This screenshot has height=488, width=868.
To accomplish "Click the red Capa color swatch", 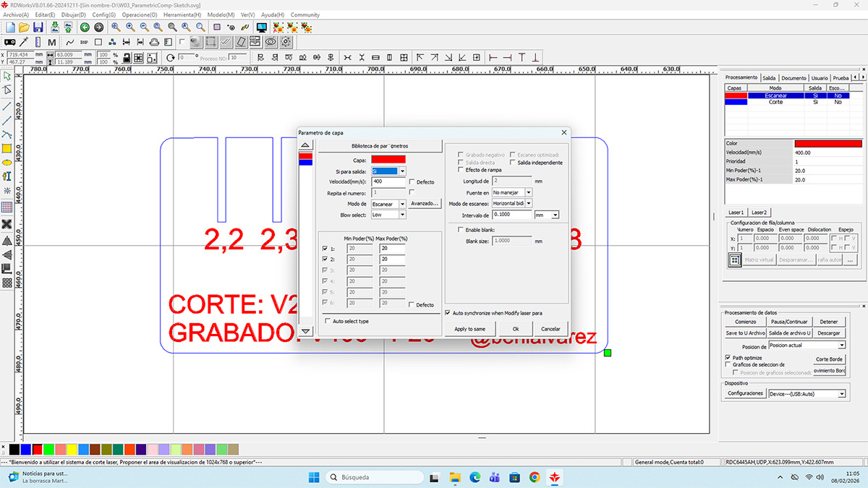I will tap(388, 160).
